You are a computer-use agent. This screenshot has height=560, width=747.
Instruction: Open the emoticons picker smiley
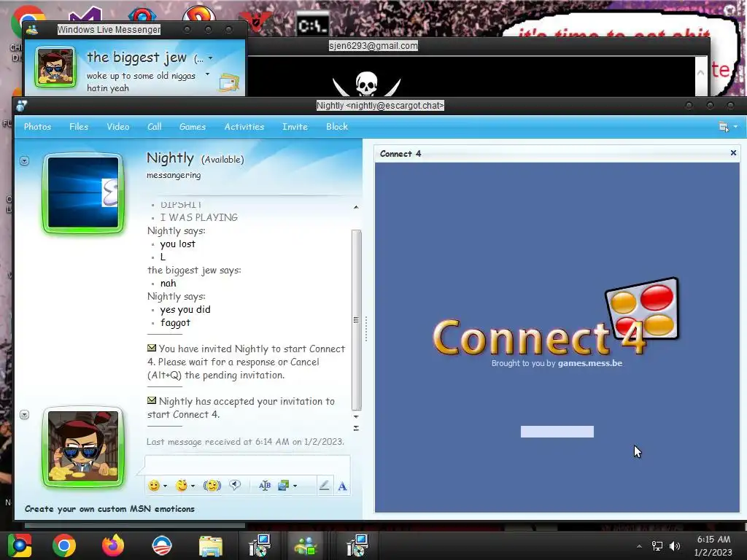click(x=154, y=485)
